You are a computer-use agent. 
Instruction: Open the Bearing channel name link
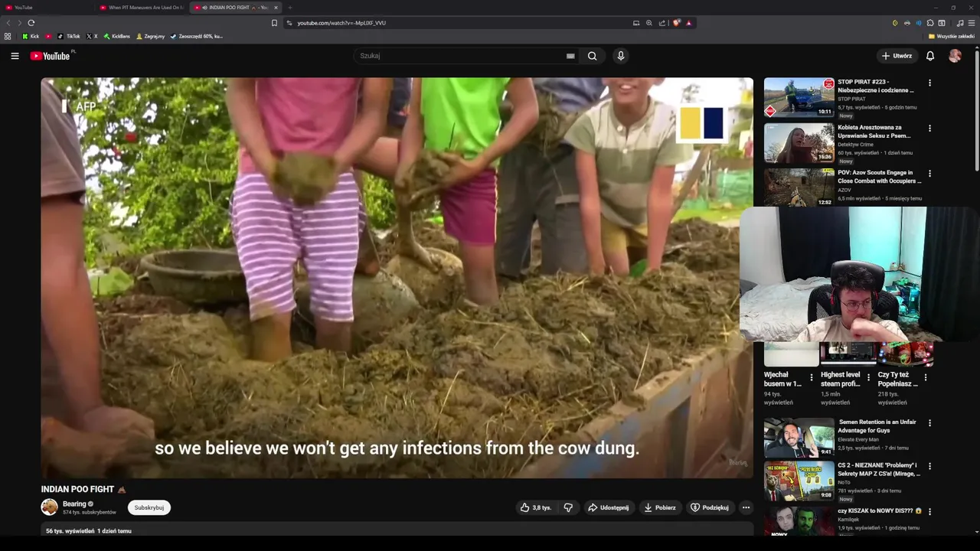[74, 504]
